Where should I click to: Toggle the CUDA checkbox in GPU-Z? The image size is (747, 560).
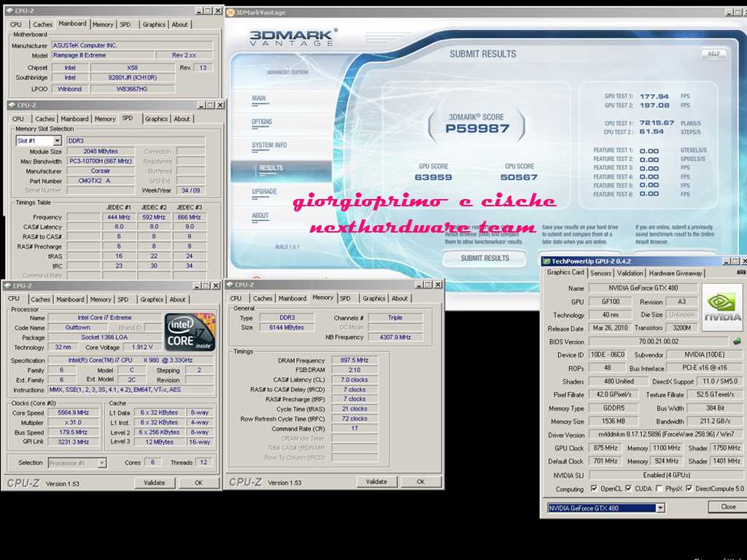629,489
